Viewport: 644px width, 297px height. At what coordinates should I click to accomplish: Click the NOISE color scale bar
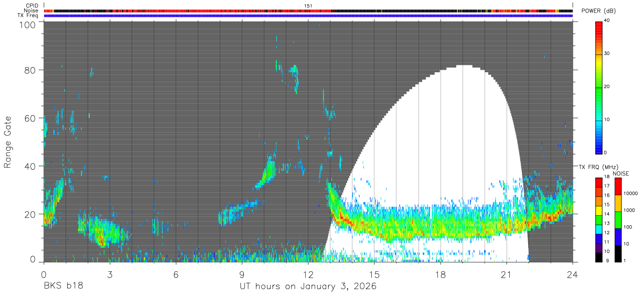click(x=618, y=220)
